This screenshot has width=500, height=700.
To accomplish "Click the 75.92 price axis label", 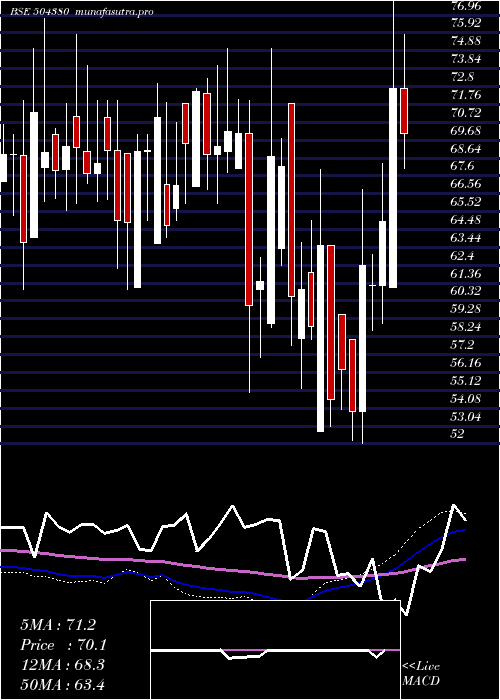I will coord(466,23).
